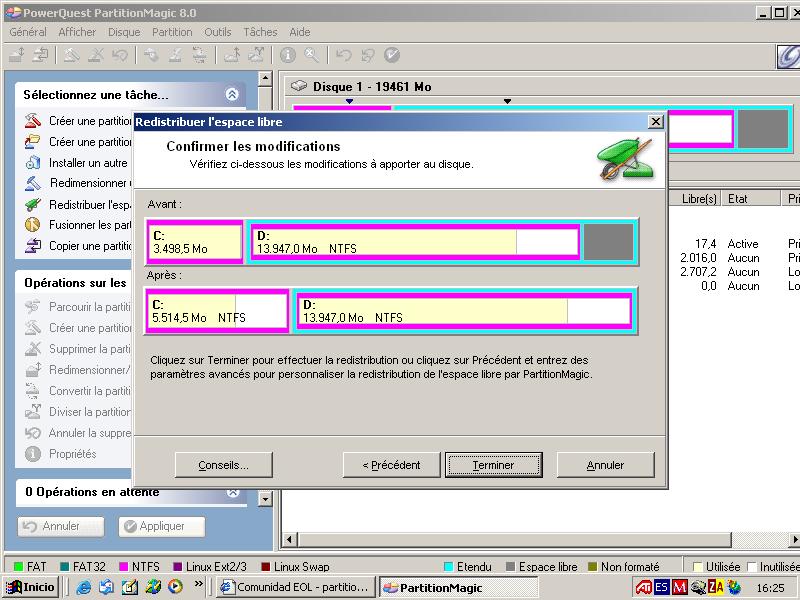The width and height of the screenshot is (800, 600).
Task: Click the Etendu cyan legend swatch
Action: (448, 566)
